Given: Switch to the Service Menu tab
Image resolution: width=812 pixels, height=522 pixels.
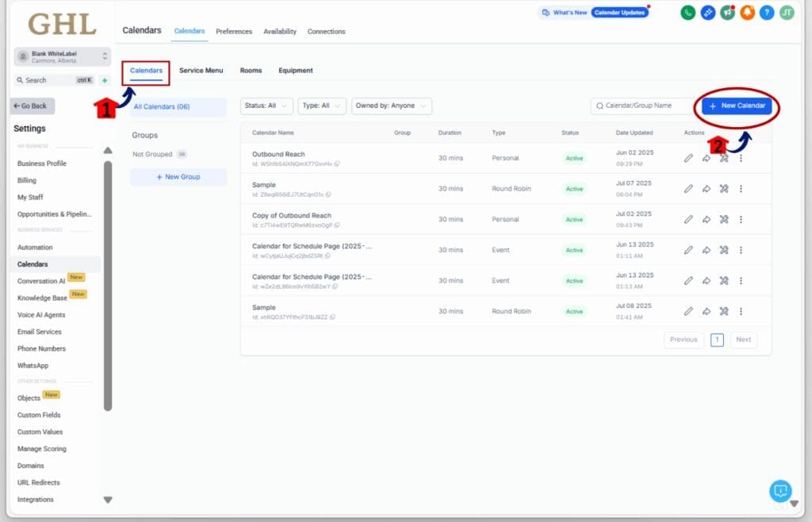Looking at the screenshot, I should click(201, 71).
